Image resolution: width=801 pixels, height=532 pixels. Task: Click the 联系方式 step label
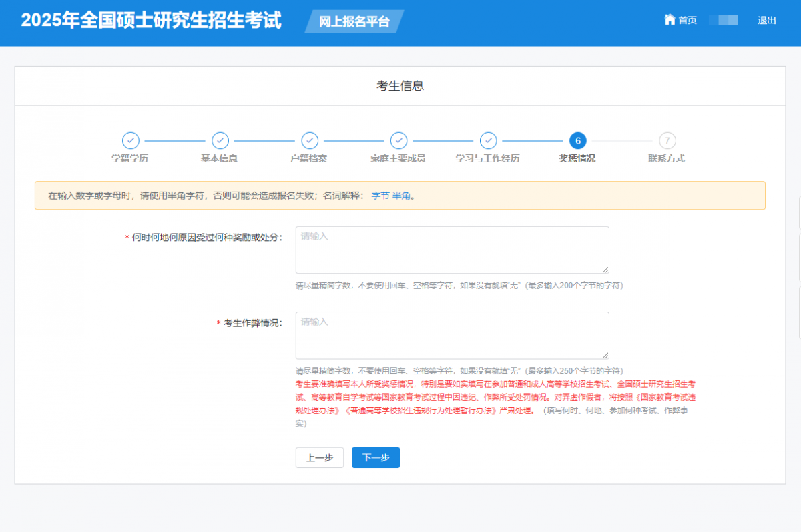[666, 159]
